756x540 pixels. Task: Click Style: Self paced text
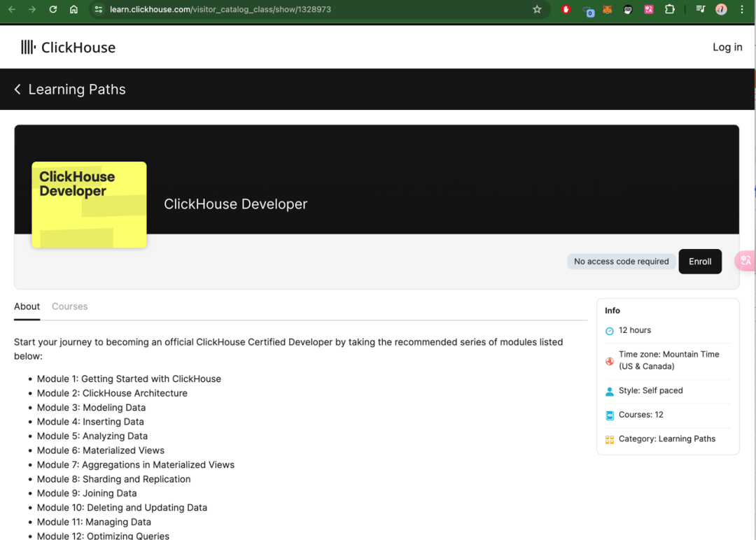click(x=651, y=390)
